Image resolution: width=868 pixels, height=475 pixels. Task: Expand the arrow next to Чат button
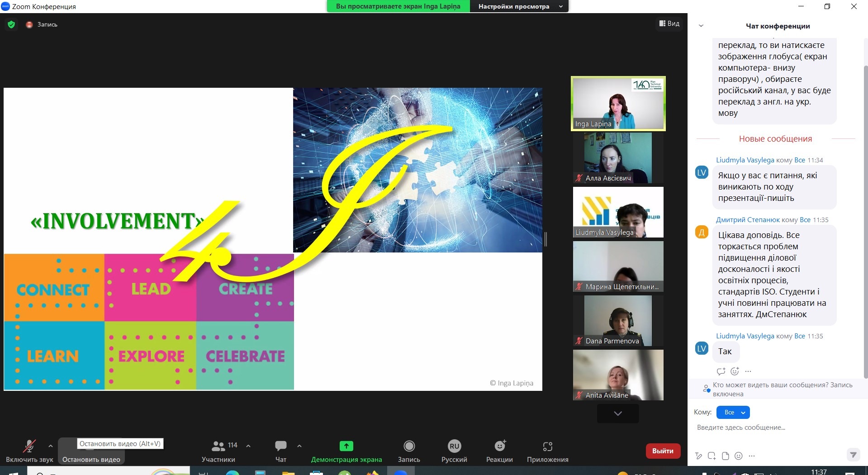pos(299,446)
